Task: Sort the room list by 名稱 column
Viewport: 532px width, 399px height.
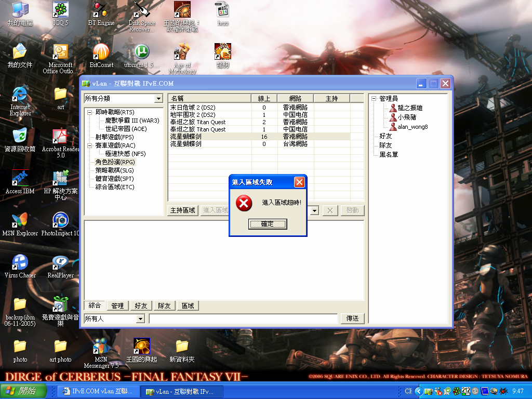Action: pyautogui.click(x=210, y=98)
